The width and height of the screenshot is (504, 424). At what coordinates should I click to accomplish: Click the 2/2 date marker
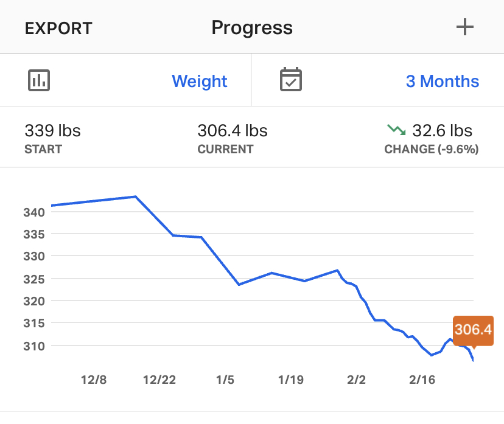(357, 380)
